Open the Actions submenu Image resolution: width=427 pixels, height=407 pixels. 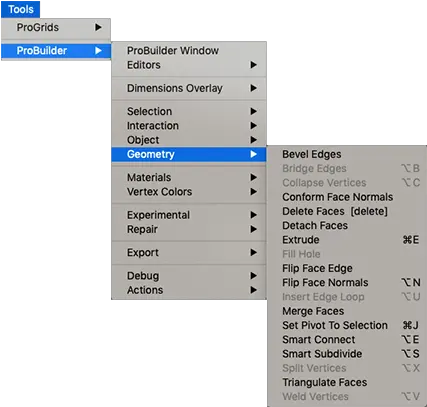pos(189,290)
